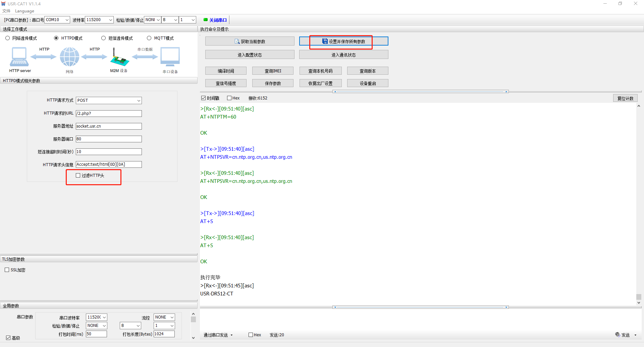Select the 网络透传模式 radio button
The height and width of the screenshot is (347, 644).
pos(8,38)
